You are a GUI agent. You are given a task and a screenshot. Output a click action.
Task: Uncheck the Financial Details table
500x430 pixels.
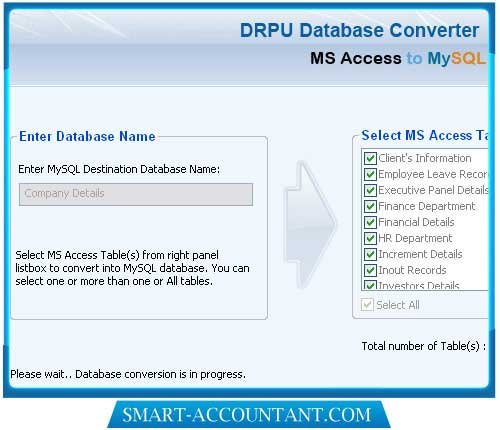click(x=370, y=222)
